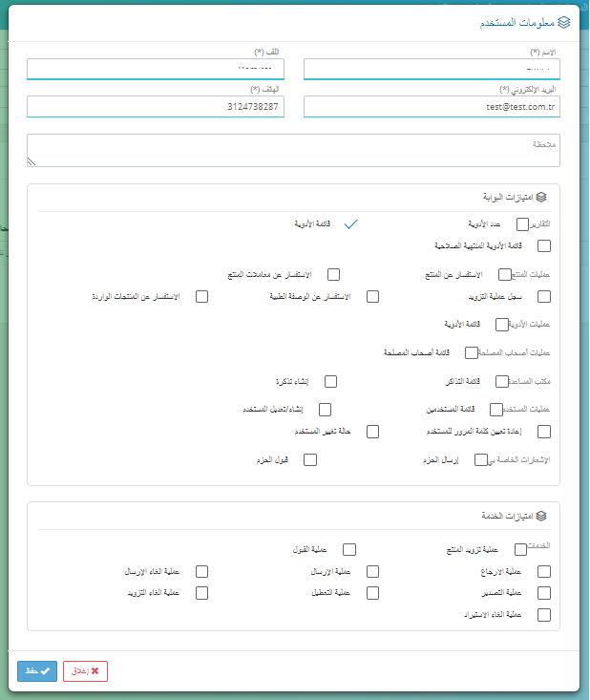Click the stack icon next to امتيازات البوابة
Image resolution: width=590 pixels, height=700 pixels.
click(541, 197)
